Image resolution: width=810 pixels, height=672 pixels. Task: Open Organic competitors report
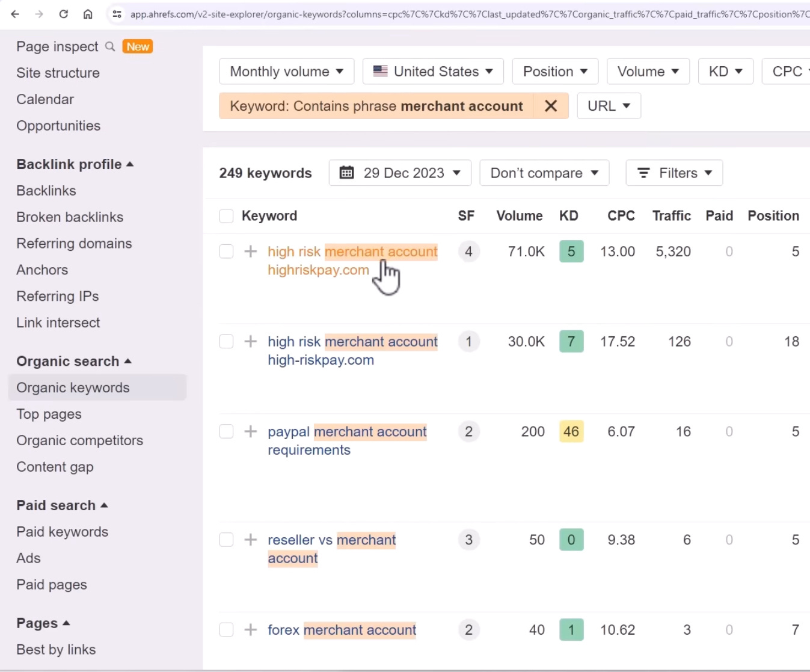click(79, 440)
